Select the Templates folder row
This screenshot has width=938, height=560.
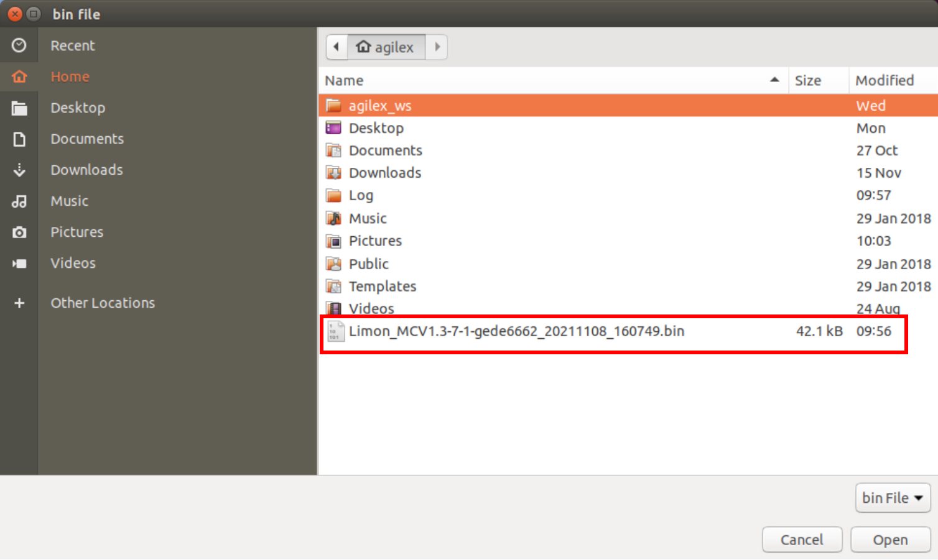(628, 286)
